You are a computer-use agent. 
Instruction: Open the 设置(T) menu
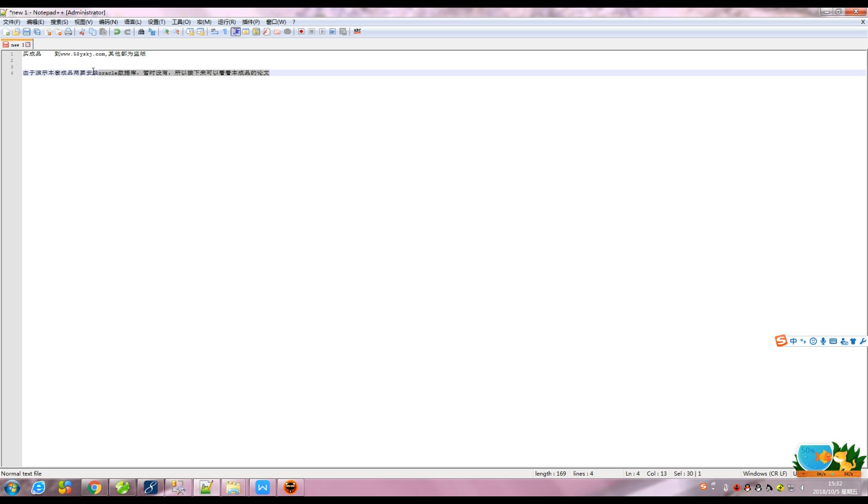pyautogui.click(x=157, y=22)
